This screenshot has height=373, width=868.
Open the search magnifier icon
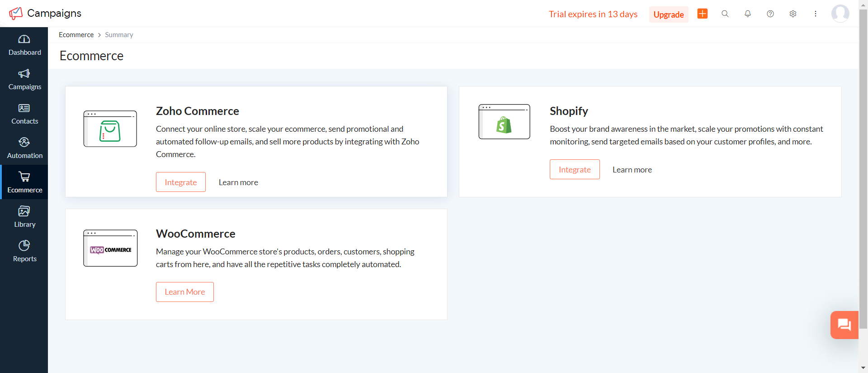725,14
